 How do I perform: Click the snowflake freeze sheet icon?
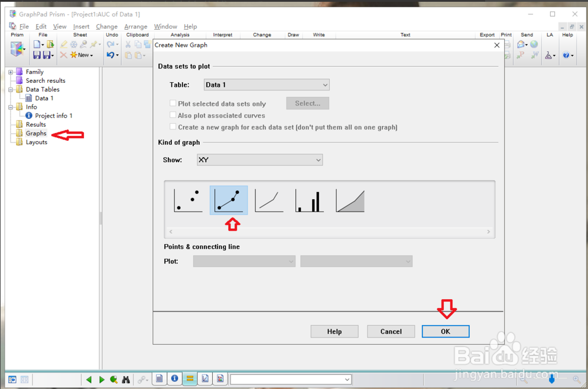(73, 44)
